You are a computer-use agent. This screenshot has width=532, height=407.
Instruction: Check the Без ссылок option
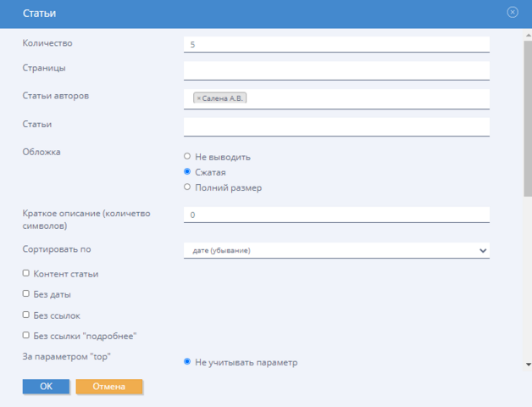pyautogui.click(x=26, y=315)
